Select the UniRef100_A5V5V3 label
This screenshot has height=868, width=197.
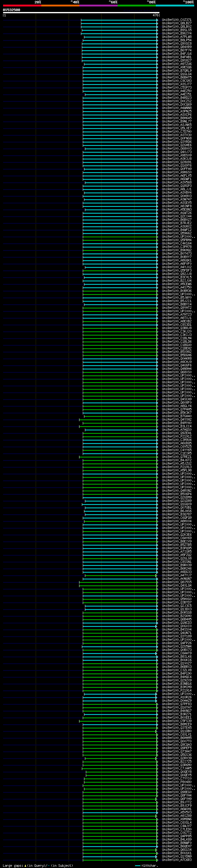(x=177, y=812)
